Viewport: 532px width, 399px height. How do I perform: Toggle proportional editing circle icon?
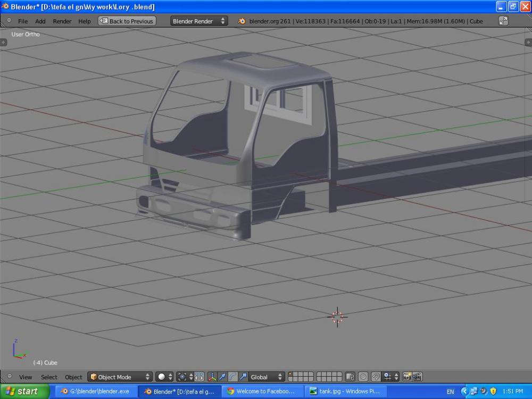point(363,377)
